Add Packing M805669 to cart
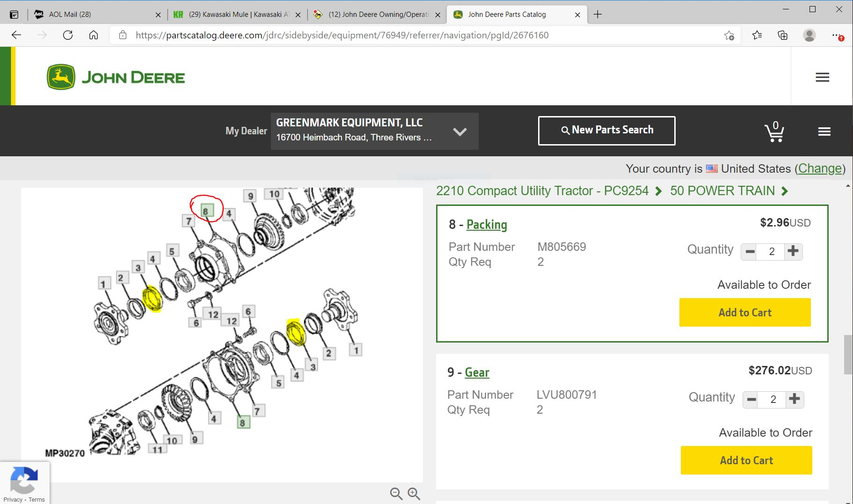This screenshot has height=504, width=853. [x=745, y=313]
